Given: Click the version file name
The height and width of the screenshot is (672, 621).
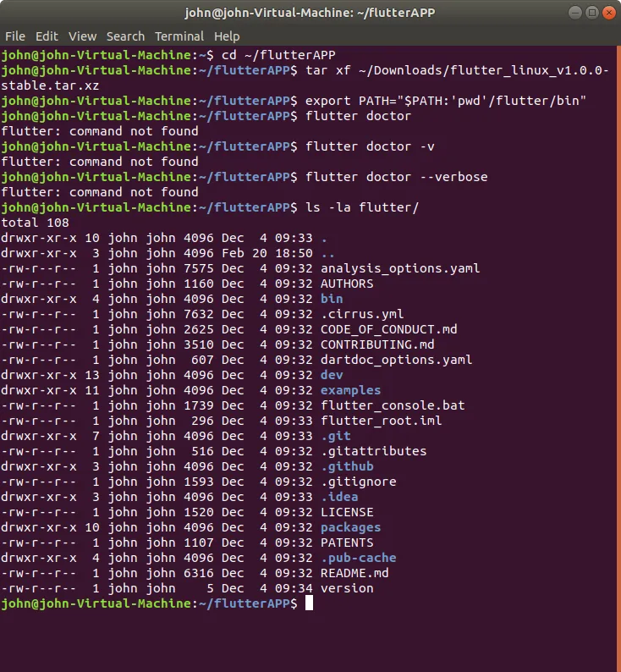Looking at the screenshot, I should [347, 588].
